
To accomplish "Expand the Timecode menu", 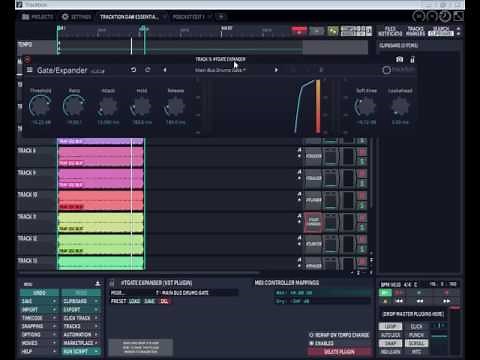I will 39,318.
